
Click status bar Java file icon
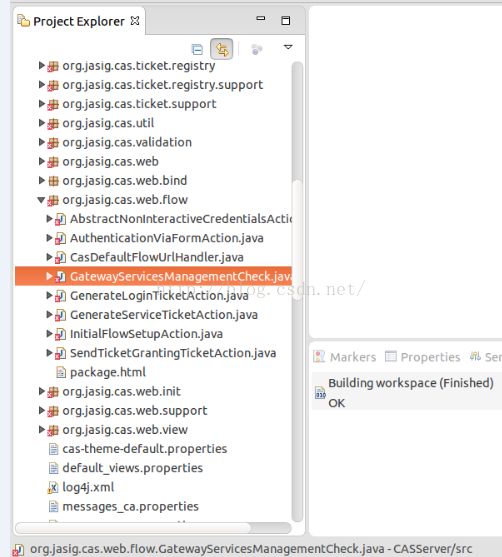point(18,550)
